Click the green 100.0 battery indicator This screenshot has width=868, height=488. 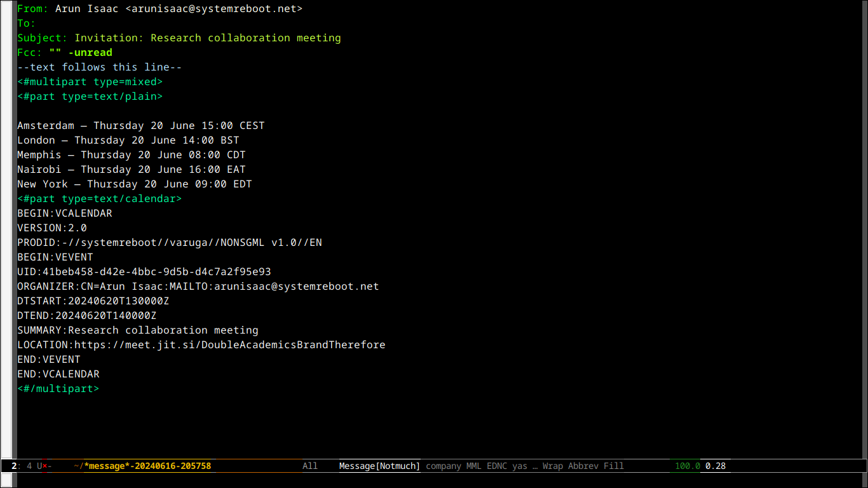687,466
